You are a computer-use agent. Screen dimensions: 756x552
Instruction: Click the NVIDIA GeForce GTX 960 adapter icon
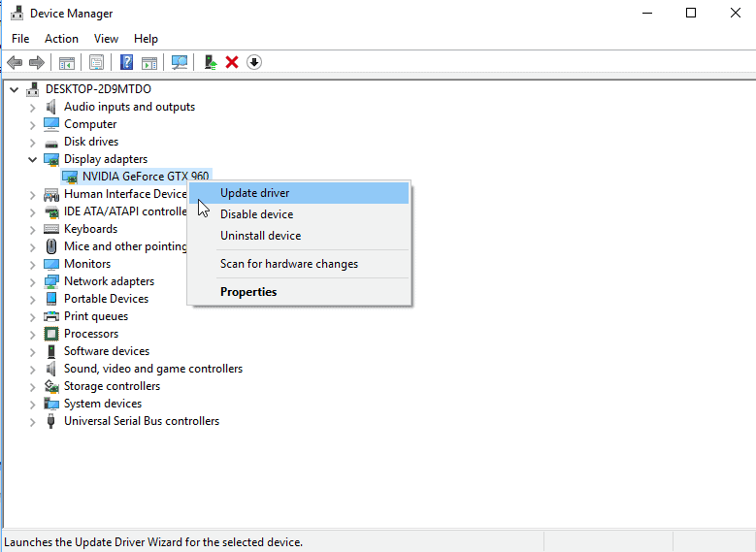point(70,177)
